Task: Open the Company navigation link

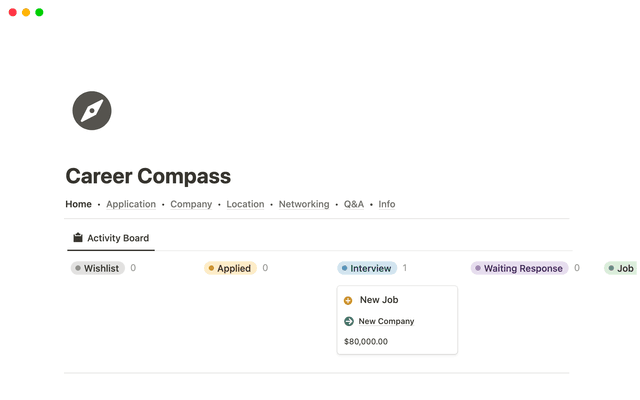Action: (191, 204)
